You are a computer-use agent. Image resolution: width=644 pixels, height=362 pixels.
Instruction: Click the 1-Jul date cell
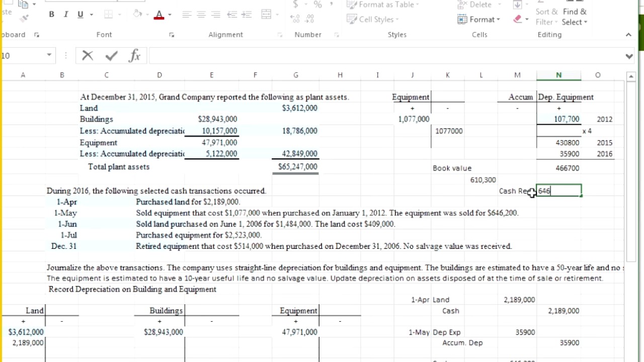(x=68, y=235)
